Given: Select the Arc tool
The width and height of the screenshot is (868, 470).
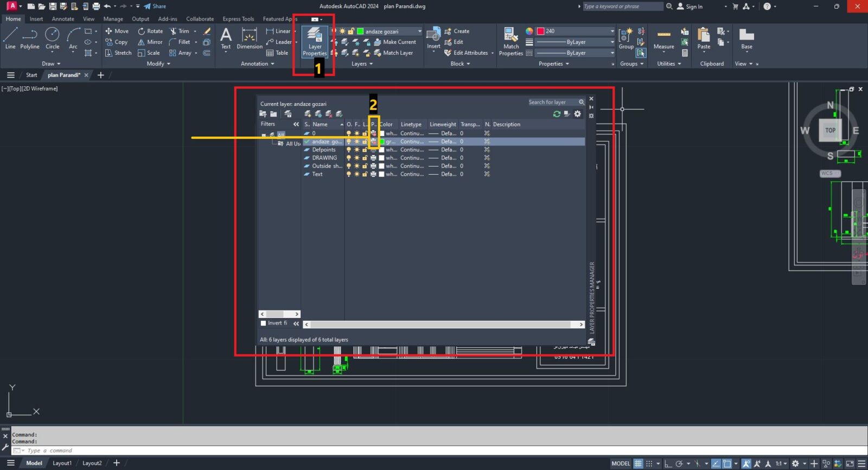Looking at the screenshot, I should [x=73, y=39].
